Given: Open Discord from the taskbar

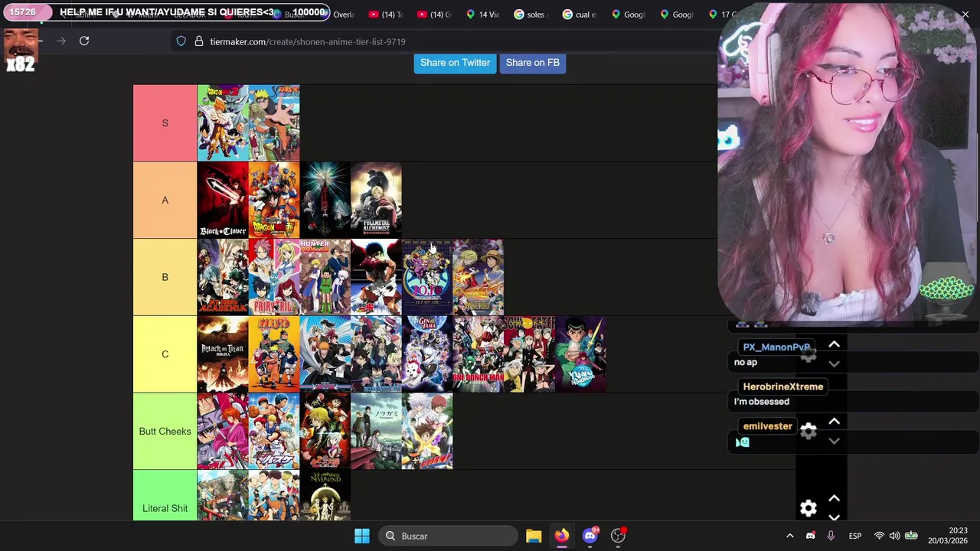Looking at the screenshot, I should pos(590,536).
